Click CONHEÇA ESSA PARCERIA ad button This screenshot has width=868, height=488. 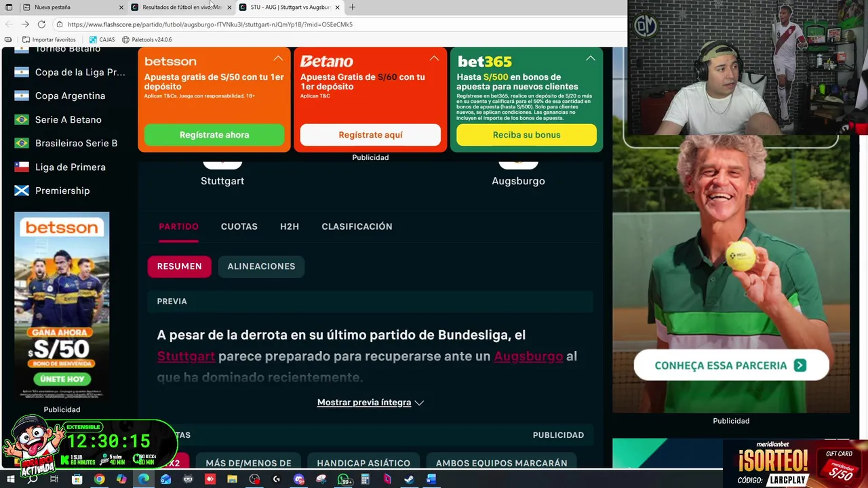[x=731, y=365]
